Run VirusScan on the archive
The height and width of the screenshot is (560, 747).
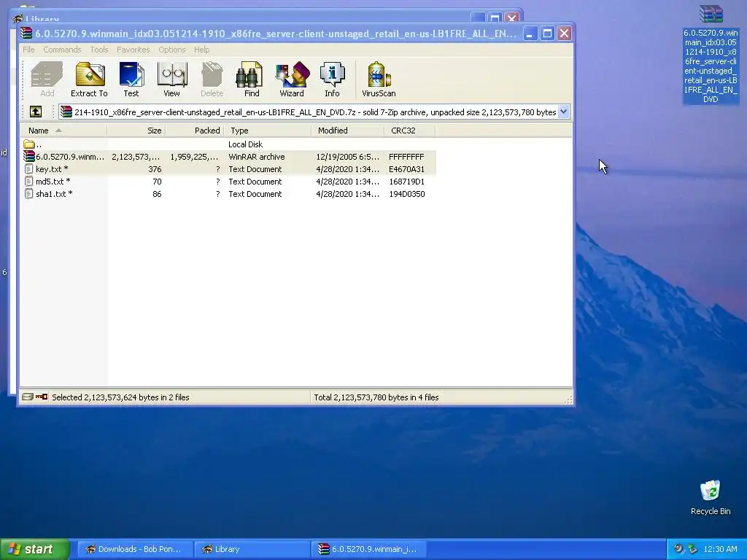379,79
